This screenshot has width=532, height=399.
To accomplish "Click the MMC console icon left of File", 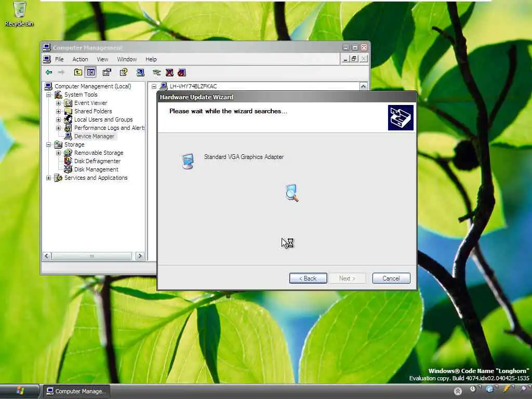I will coord(47,59).
